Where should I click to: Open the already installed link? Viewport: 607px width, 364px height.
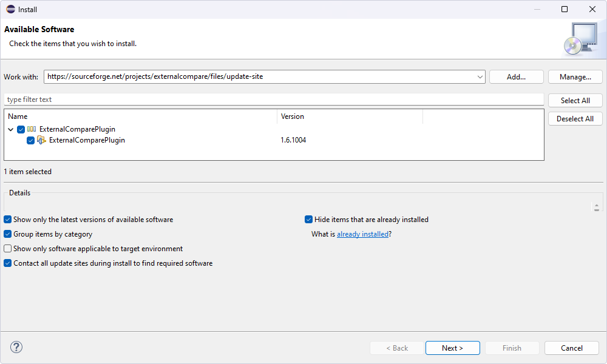pos(362,234)
